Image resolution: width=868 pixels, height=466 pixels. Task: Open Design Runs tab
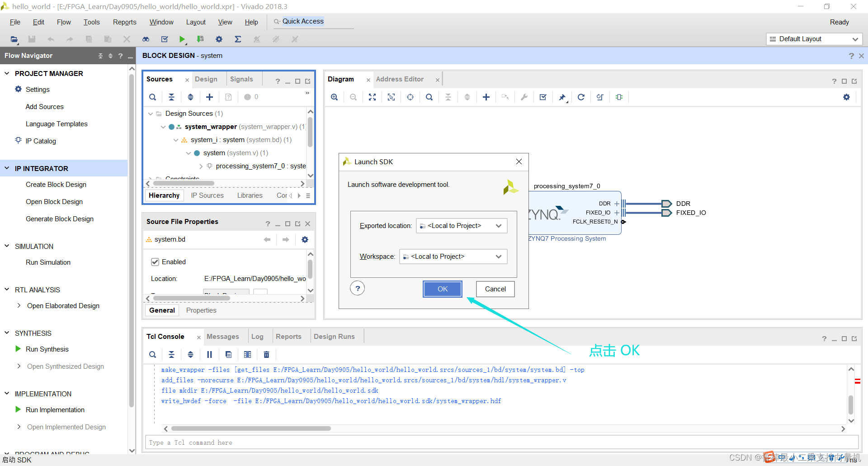(x=334, y=337)
